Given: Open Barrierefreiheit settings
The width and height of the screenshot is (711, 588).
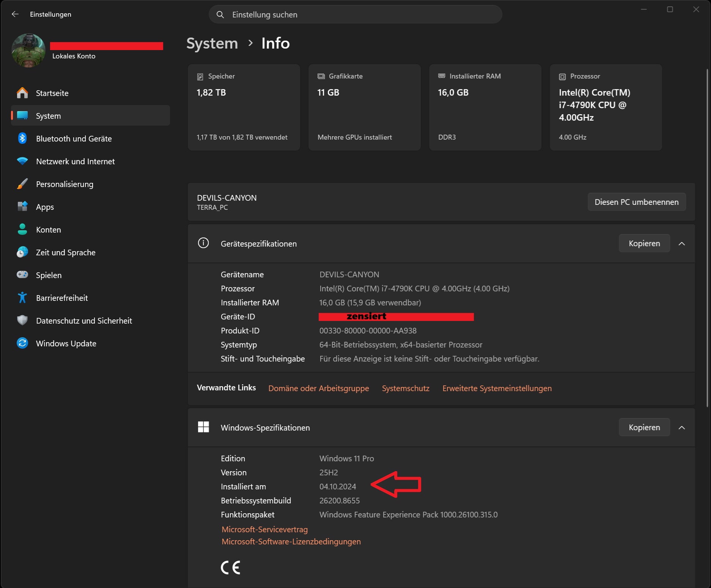Looking at the screenshot, I should coord(90,298).
